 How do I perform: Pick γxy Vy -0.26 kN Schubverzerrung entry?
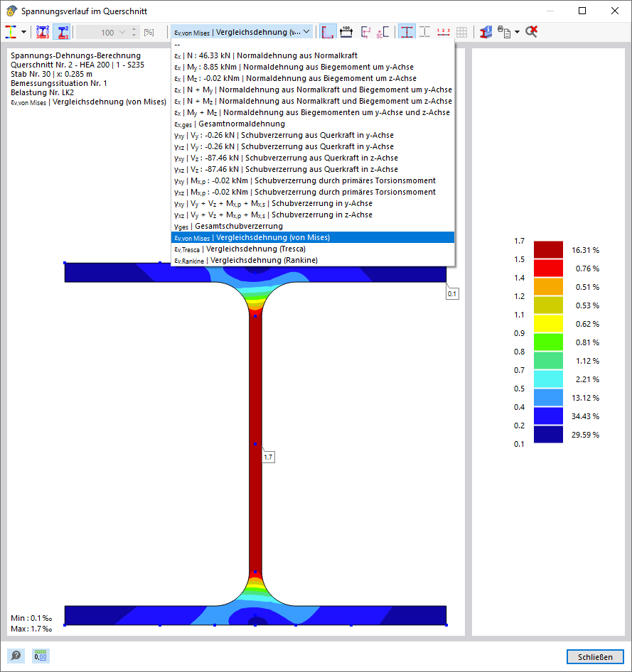click(x=313, y=135)
